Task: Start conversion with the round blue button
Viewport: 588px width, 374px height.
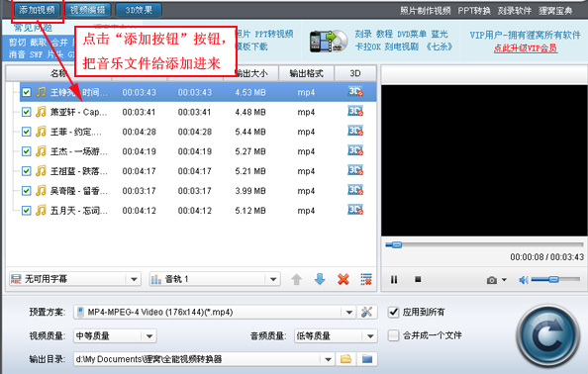Action: [x=547, y=335]
